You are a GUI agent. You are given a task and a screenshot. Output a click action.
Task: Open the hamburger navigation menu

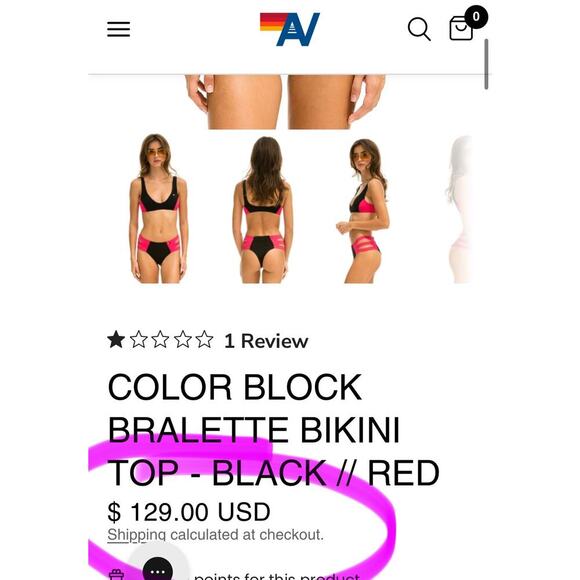[x=118, y=29]
